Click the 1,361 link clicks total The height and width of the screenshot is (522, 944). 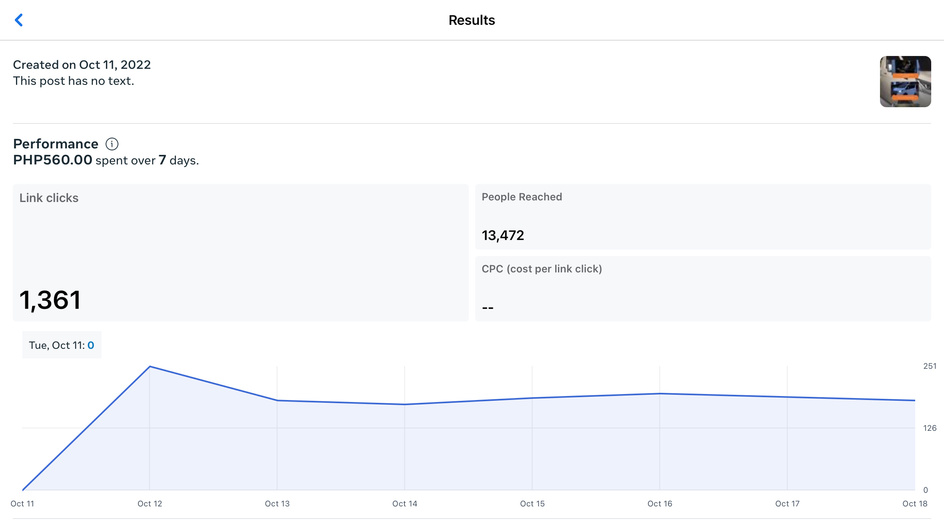(x=50, y=300)
